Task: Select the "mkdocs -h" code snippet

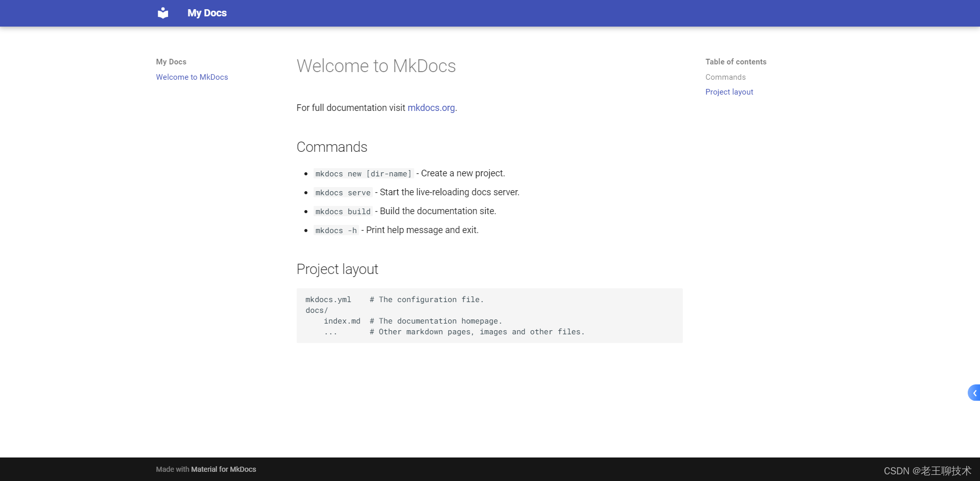Action: pyautogui.click(x=336, y=231)
